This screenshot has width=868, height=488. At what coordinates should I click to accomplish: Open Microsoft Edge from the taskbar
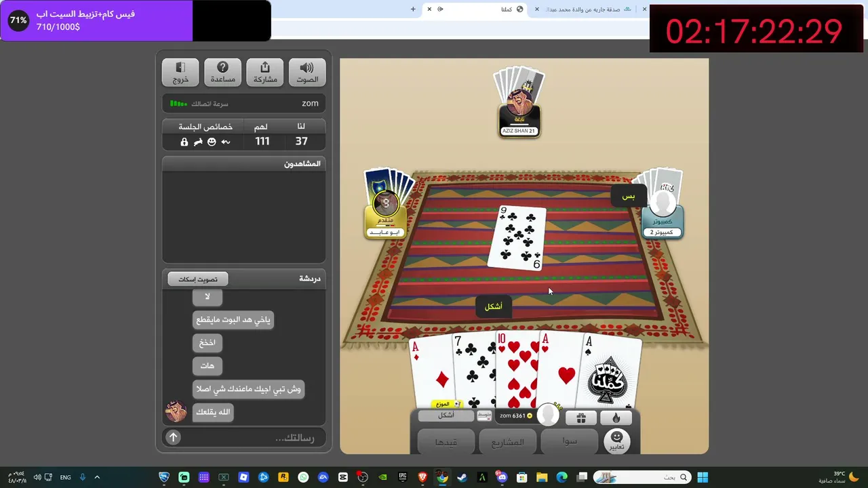click(561, 477)
